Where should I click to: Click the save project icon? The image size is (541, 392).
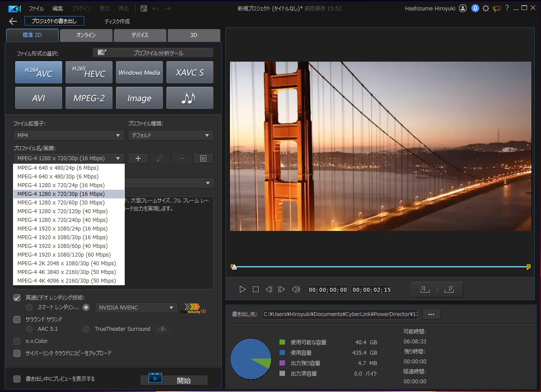pos(144,8)
